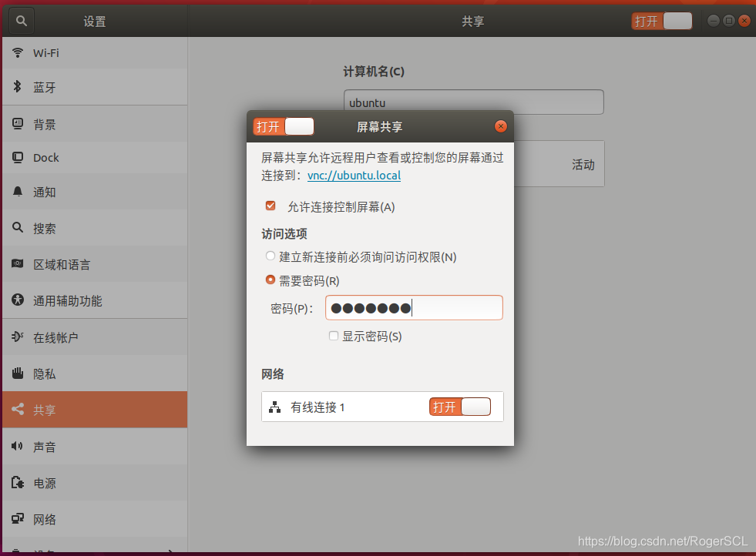Click the 网络 network icon in sidebar
The height and width of the screenshot is (556, 756).
[18, 518]
